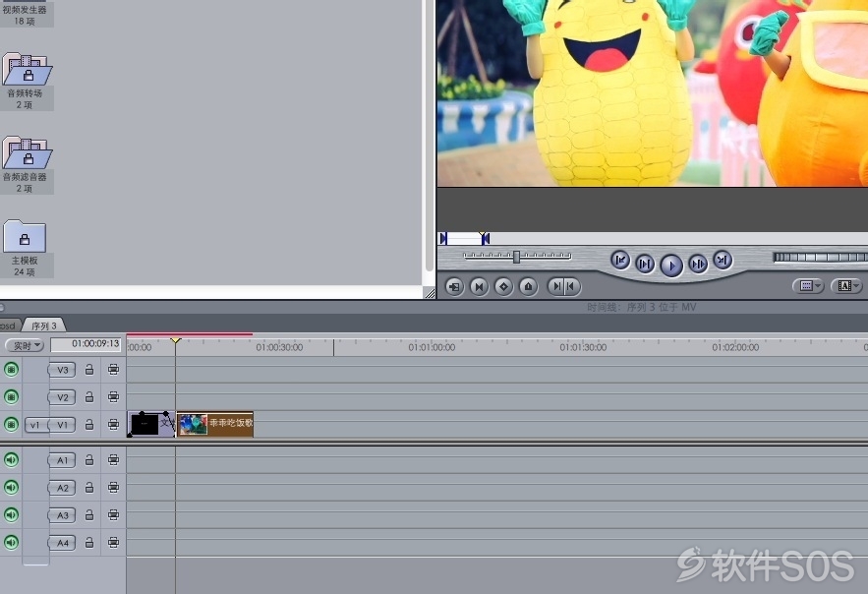The height and width of the screenshot is (594, 868).
Task: Click the V3 destination track button
Action: point(62,370)
